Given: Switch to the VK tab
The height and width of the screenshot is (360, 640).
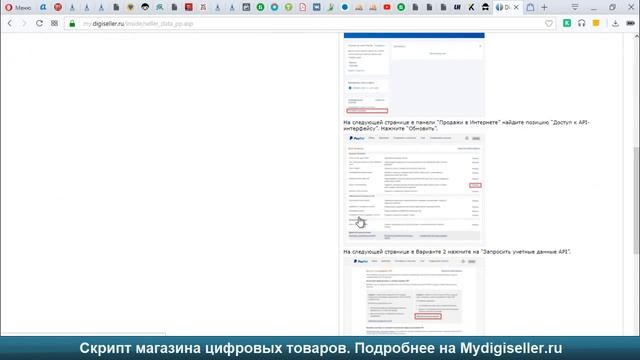Looking at the screenshot, I should click(x=317, y=7).
